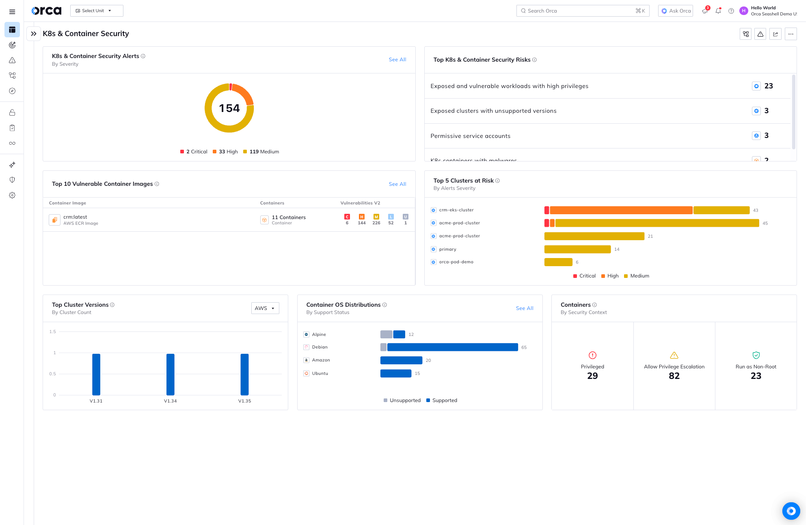Open the AWS cloud provider dropdown
This screenshot has width=812, height=525.
click(x=265, y=308)
